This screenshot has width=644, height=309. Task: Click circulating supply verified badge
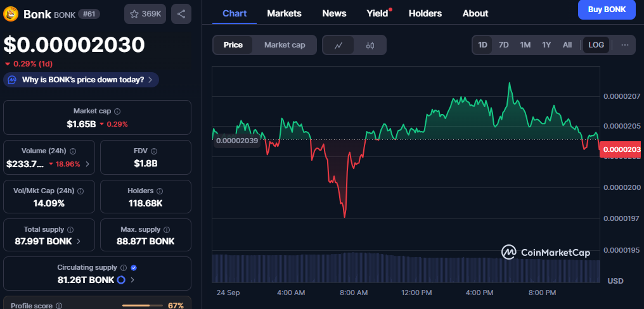pos(134,268)
